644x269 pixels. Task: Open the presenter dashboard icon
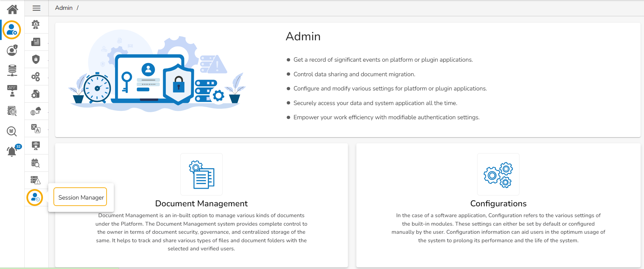pos(12,91)
